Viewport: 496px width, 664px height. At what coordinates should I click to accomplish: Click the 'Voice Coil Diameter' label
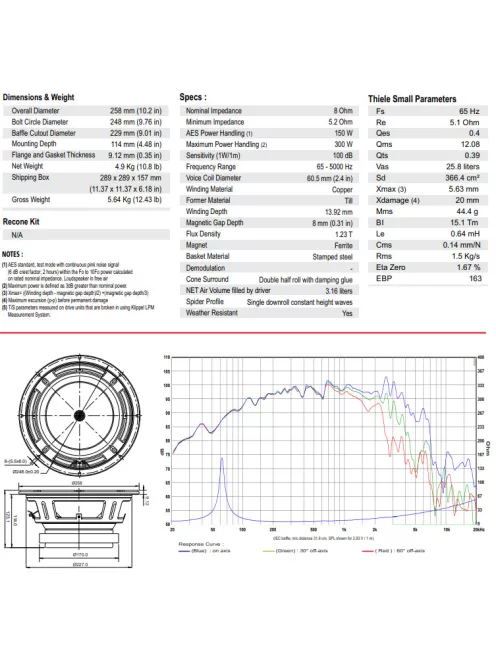coord(213,178)
